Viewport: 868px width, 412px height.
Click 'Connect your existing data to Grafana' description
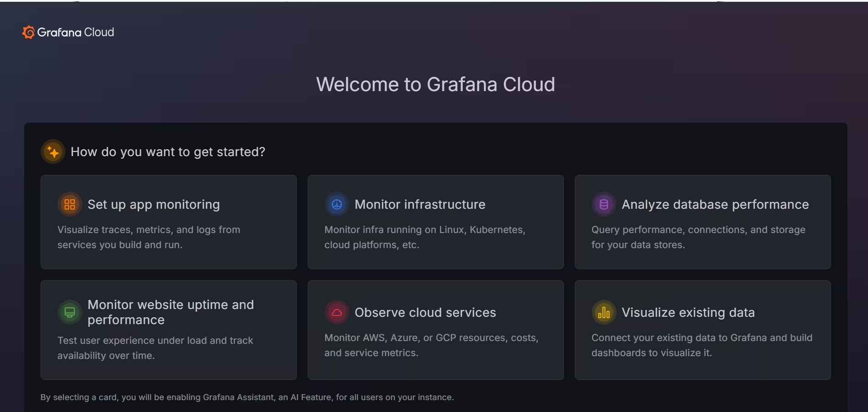coord(702,345)
